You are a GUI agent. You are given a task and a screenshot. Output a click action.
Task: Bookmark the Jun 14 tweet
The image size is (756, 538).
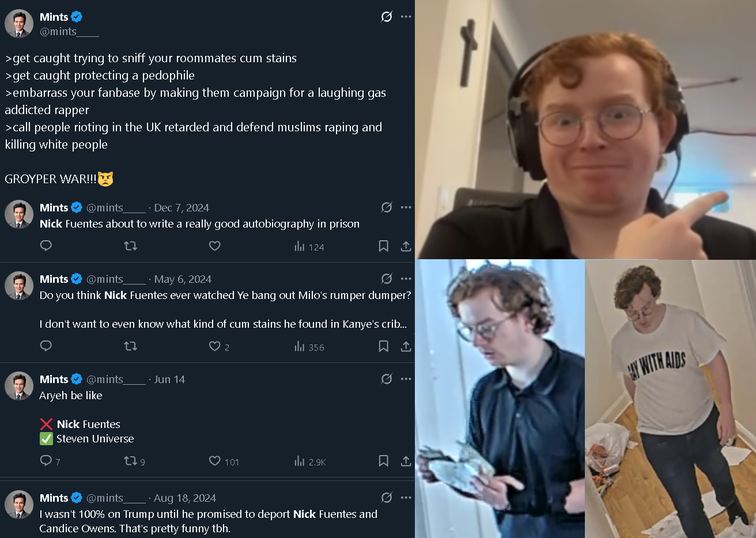(x=383, y=461)
